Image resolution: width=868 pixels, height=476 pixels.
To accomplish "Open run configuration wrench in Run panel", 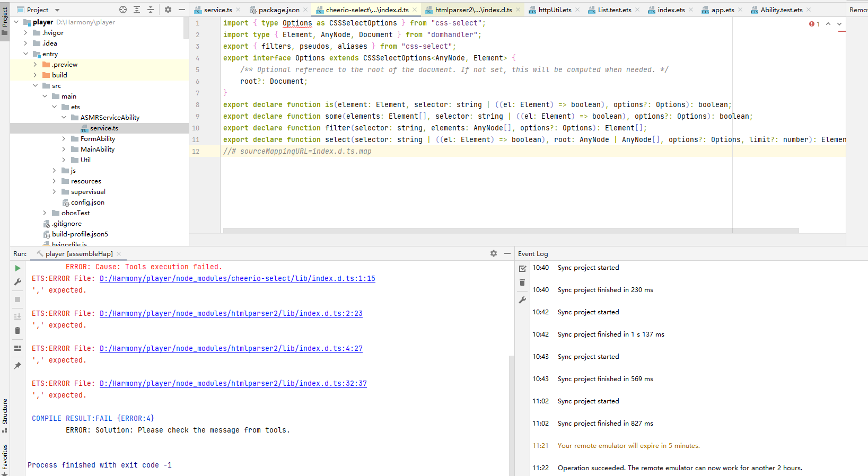I will click(x=17, y=282).
